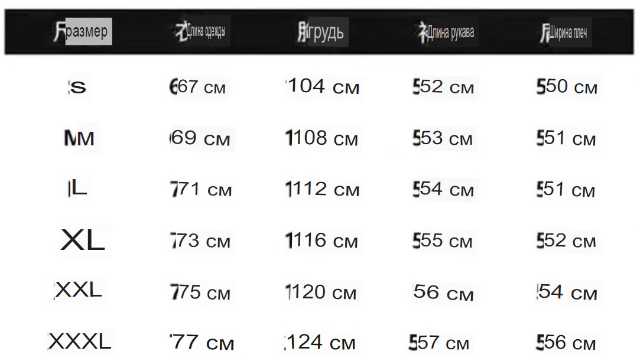Click the 116 см chest value

pyautogui.click(x=321, y=240)
